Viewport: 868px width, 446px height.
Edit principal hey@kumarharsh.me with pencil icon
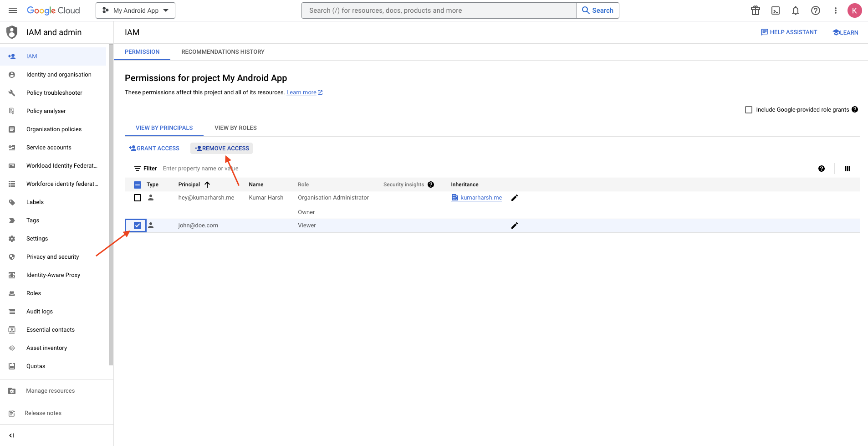point(514,198)
